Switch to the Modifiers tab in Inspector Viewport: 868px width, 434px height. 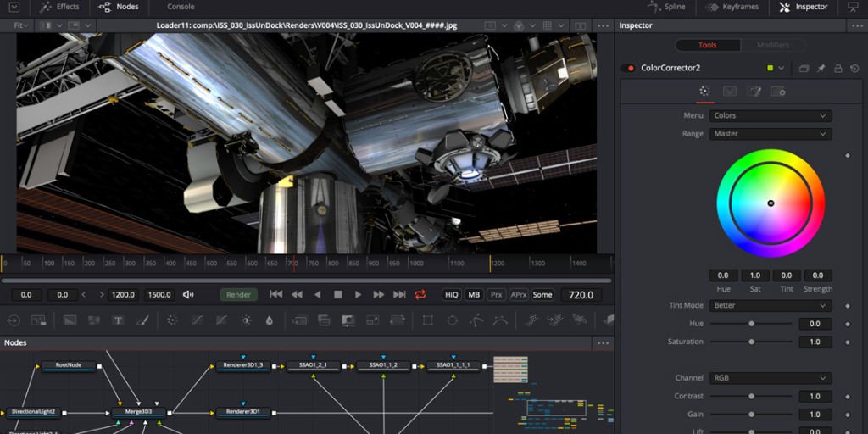click(773, 46)
